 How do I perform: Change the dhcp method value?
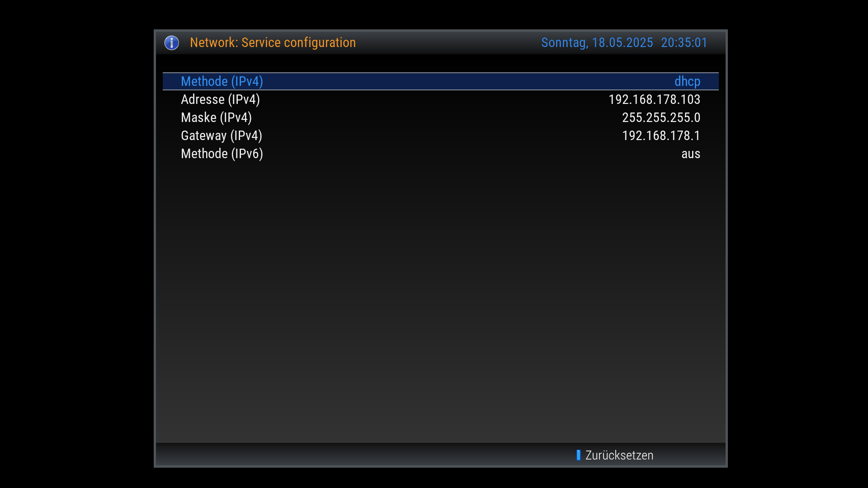click(687, 81)
